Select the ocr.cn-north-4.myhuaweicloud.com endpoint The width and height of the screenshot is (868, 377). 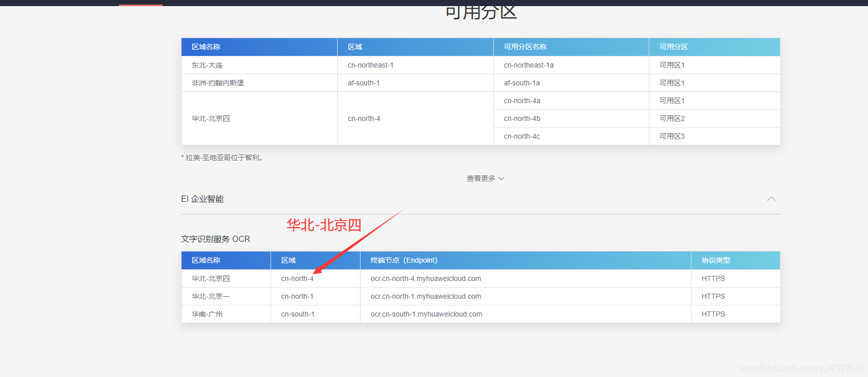click(x=426, y=278)
